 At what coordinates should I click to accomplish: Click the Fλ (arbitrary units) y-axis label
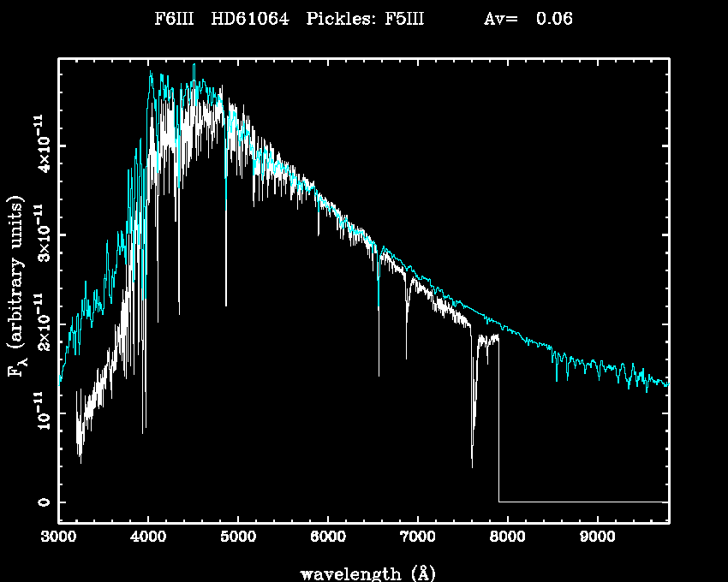[17, 288]
